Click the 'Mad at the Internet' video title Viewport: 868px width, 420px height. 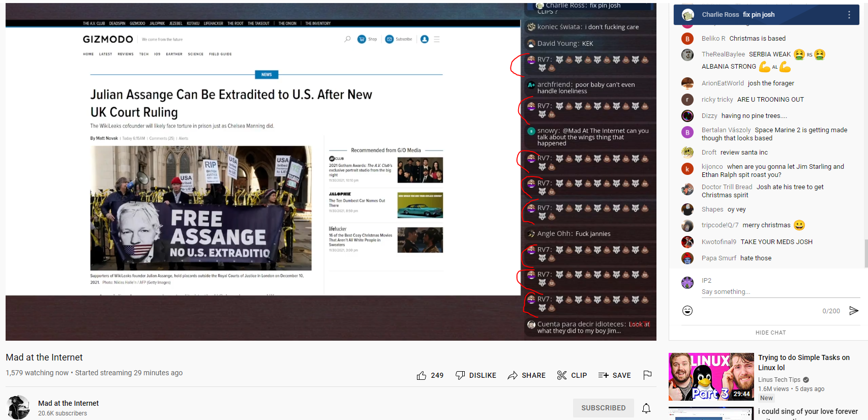point(44,357)
